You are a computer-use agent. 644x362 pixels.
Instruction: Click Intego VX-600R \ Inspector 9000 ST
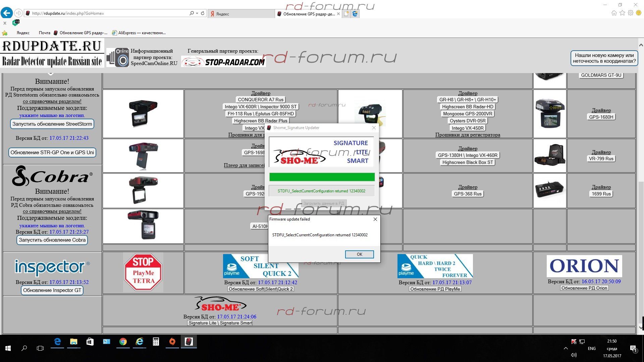(261, 107)
